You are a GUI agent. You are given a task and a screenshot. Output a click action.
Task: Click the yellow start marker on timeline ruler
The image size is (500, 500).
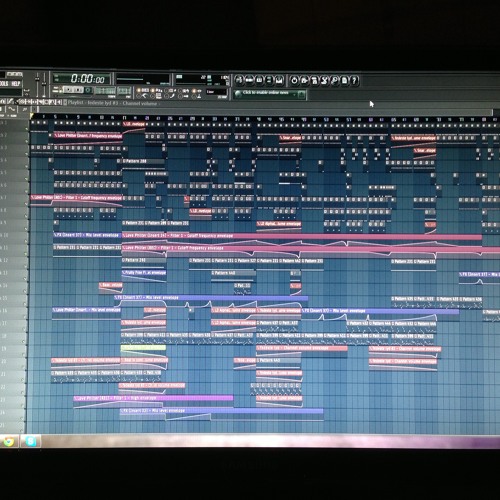(x=32, y=116)
